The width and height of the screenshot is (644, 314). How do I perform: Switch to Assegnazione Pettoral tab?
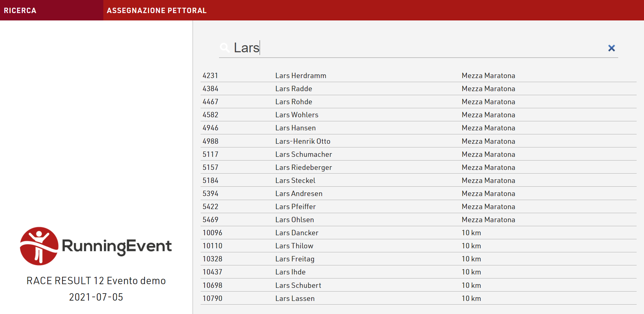pyautogui.click(x=157, y=10)
